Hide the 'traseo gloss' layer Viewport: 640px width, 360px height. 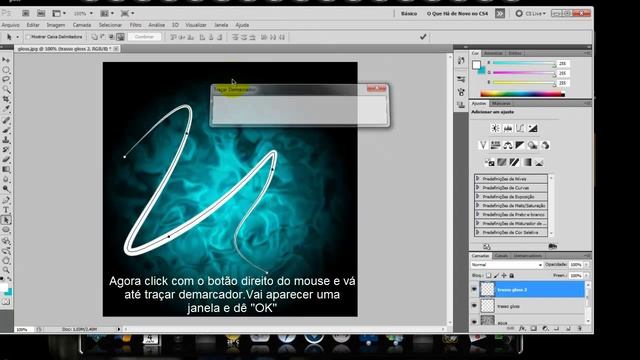click(x=474, y=305)
